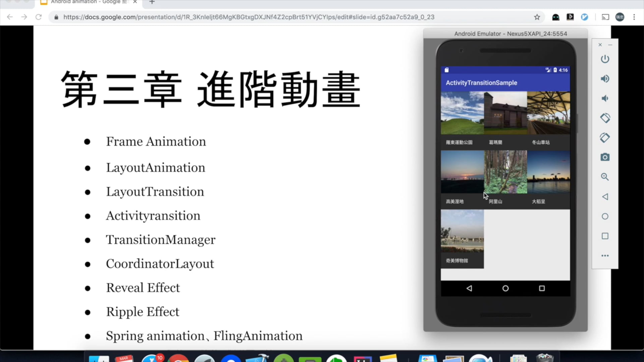Image resolution: width=644 pixels, height=362 pixels.
Task: Activate the emulator zoom magnifier icon
Action: (x=605, y=177)
